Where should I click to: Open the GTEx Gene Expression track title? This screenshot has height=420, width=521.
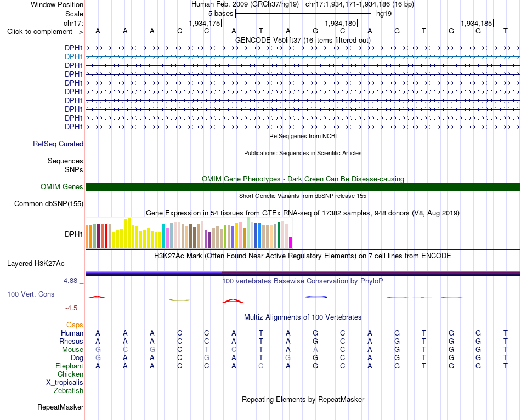click(x=303, y=213)
